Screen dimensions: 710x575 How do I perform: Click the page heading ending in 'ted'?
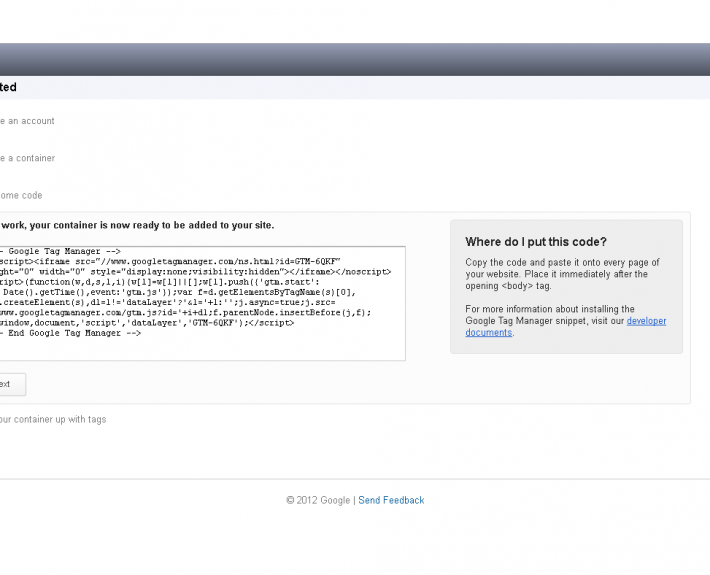(9, 88)
